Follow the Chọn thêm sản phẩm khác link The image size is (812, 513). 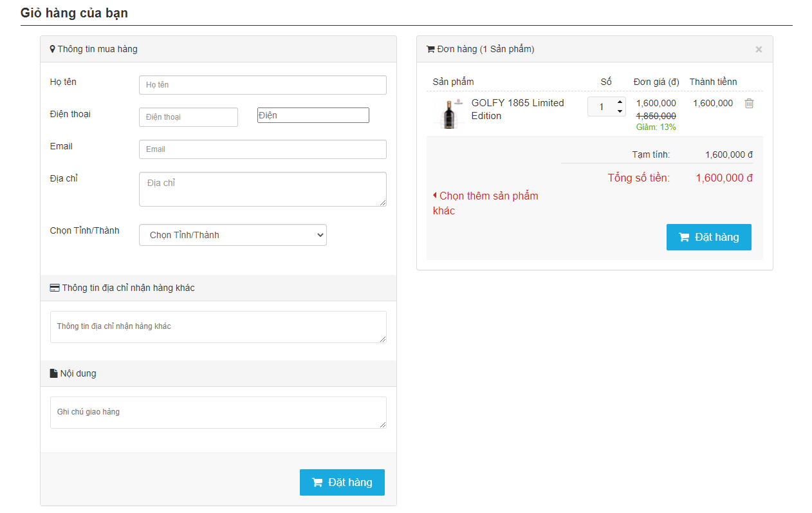click(x=486, y=203)
